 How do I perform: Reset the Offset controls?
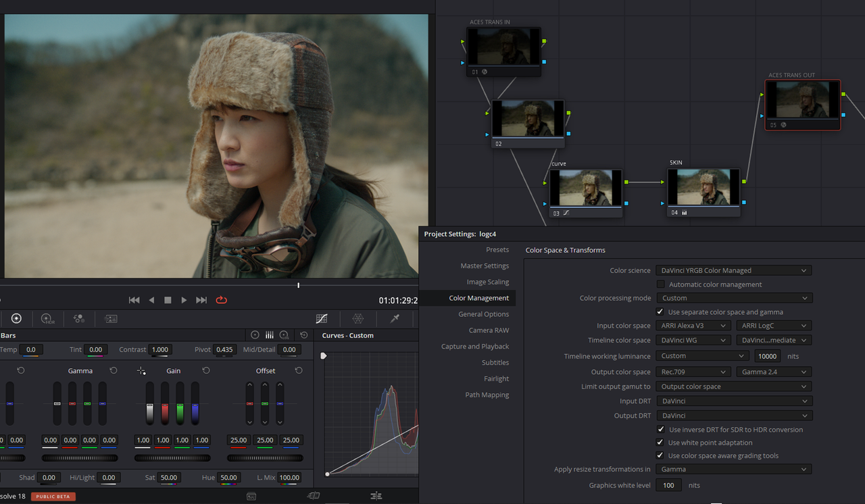click(x=299, y=370)
